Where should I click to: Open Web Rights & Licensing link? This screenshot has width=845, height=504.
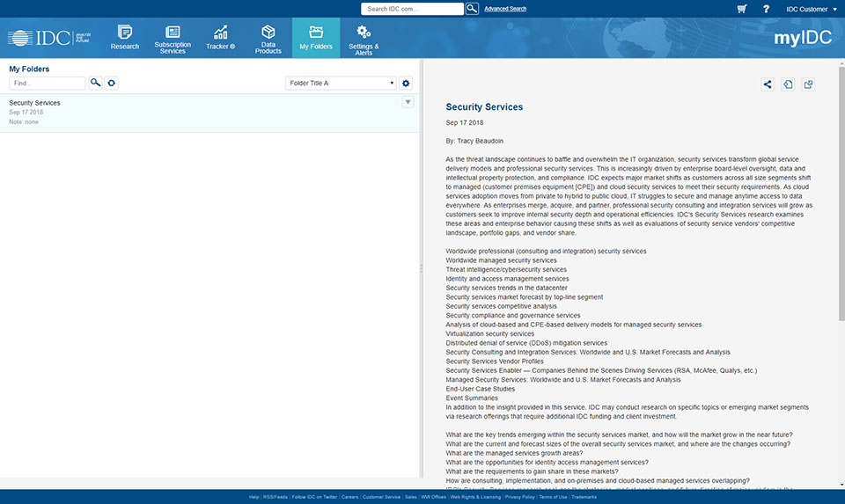(475, 497)
